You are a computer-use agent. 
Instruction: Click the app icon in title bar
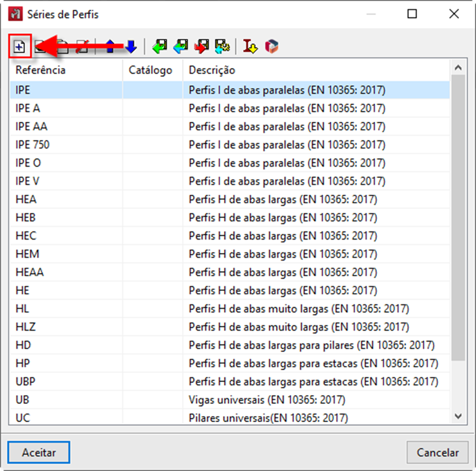pos(15,14)
